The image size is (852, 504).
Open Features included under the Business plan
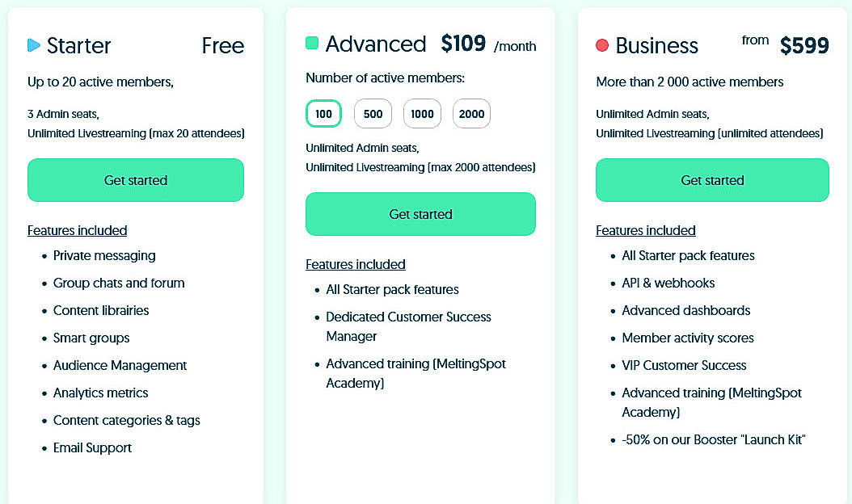[x=645, y=230]
